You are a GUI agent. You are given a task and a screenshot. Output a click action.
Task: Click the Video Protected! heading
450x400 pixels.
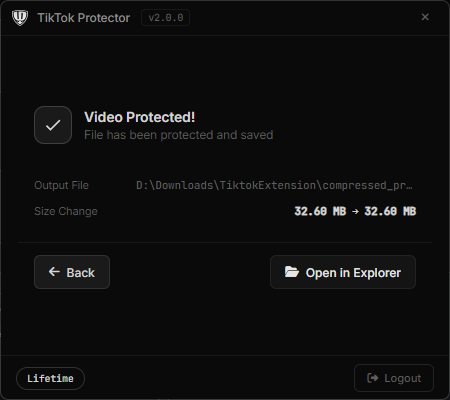(140, 117)
